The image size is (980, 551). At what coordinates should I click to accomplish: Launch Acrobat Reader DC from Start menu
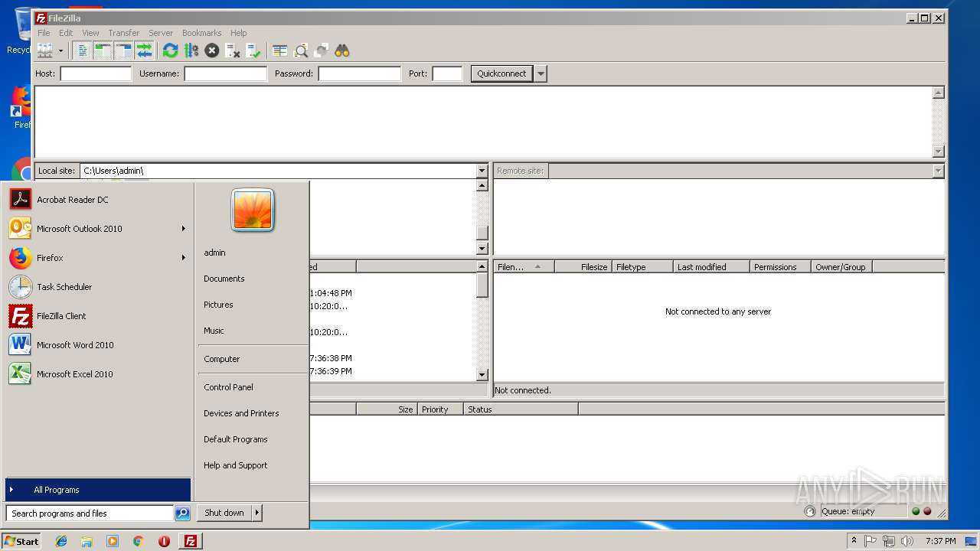98,200
